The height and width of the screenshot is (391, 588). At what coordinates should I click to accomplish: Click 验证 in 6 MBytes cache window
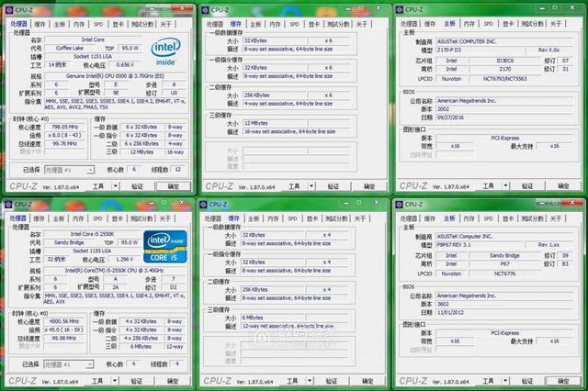(332, 381)
